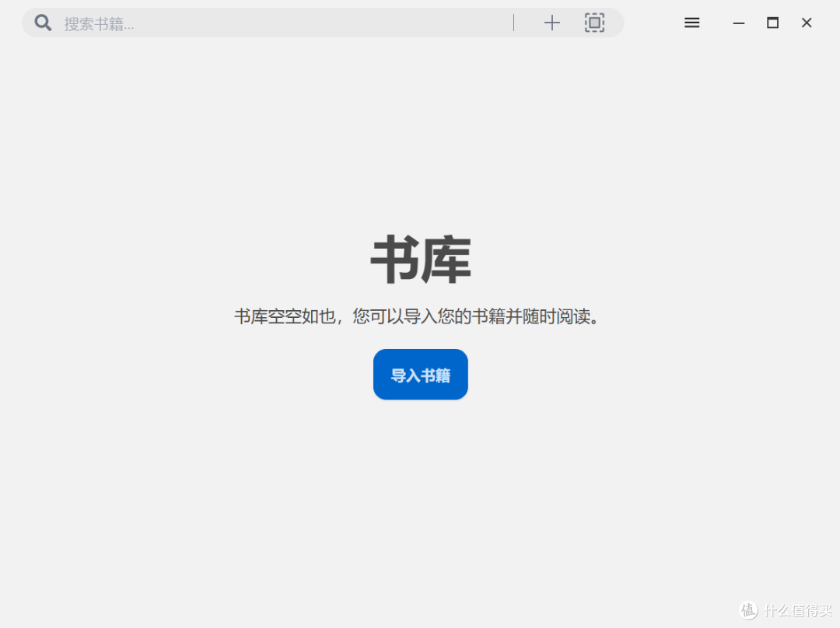Click the blue 导入书籍 button

coord(421,374)
